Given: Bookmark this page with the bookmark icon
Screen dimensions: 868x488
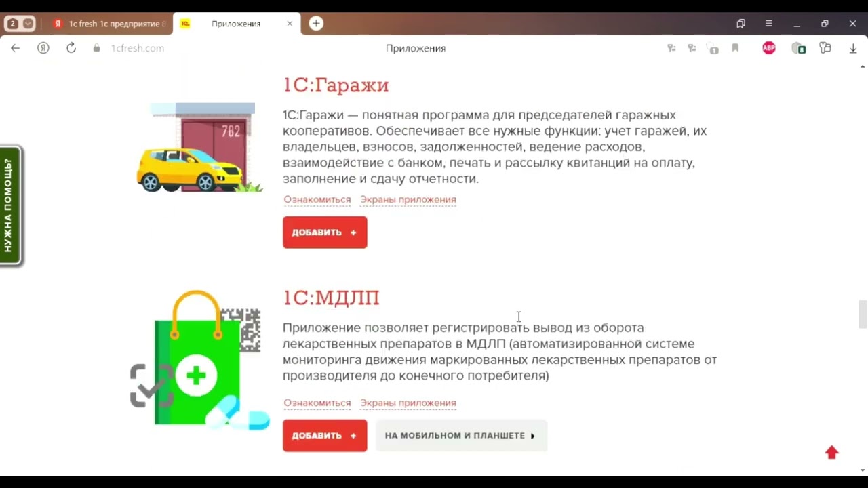Looking at the screenshot, I should (735, 48).
